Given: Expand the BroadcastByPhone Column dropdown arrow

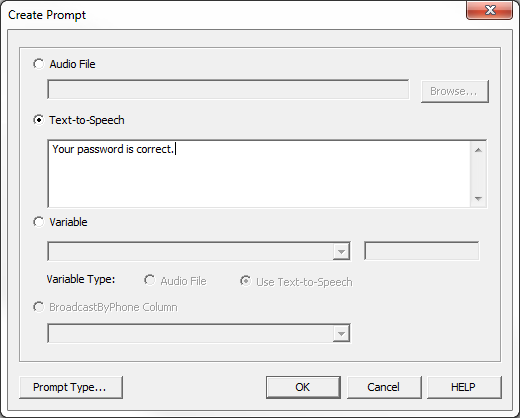Looking at the screenshot, I should (x=341, y=333).
